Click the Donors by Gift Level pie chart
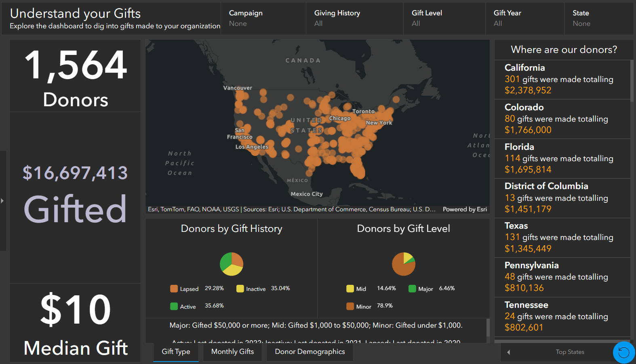This screenshot has width=636, height=364. point(404,264)
